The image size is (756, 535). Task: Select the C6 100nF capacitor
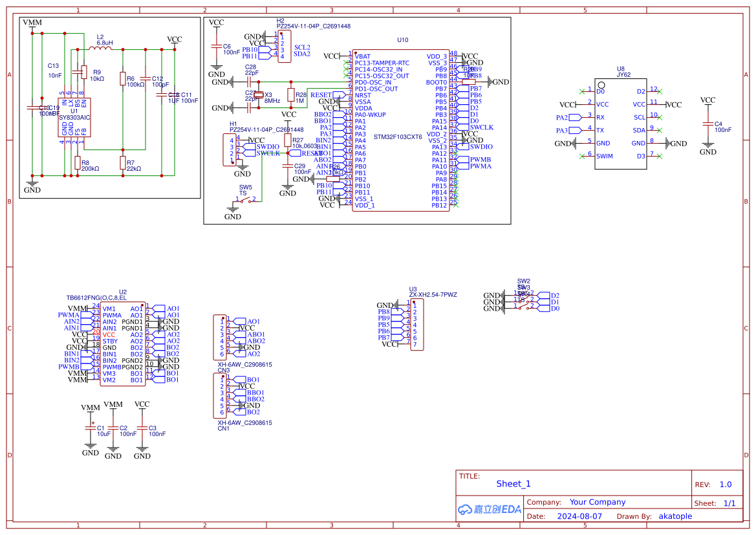[217, 47]
